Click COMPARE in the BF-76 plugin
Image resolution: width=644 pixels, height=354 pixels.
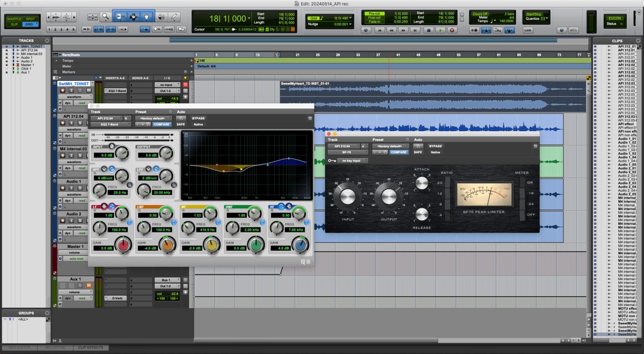[x=398, y=152]
